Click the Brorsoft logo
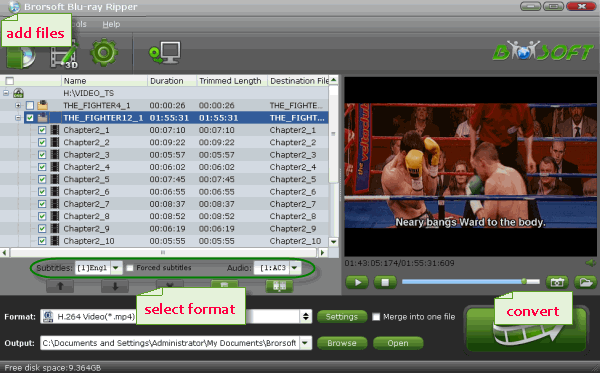This screenshot has height=373, width=600. point(543,52)
